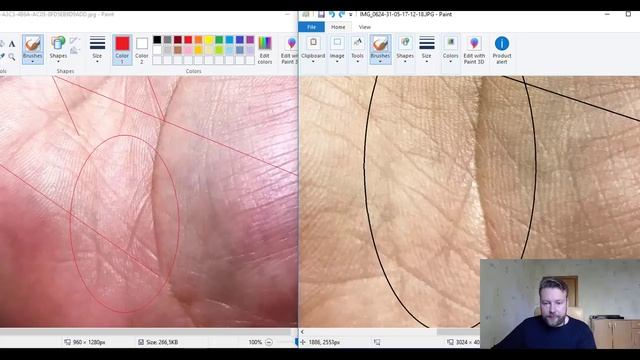640x360 pixels.
Task: Select Color 1 in left Paint window
Action: tap(122, 50)
